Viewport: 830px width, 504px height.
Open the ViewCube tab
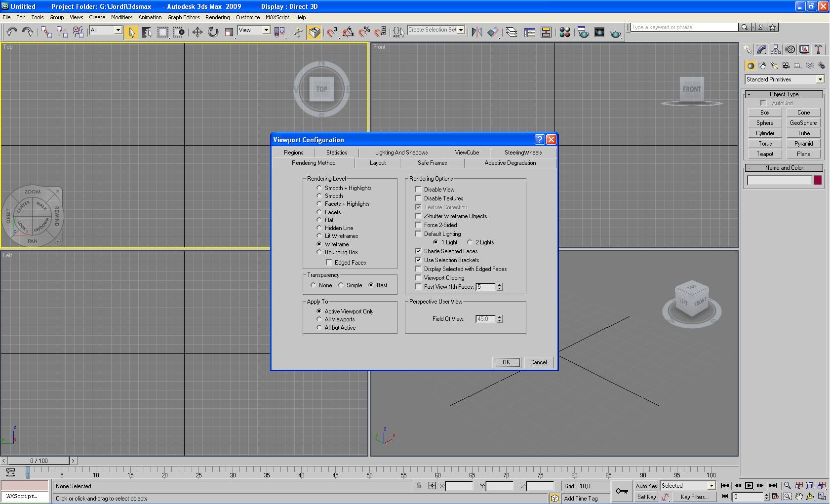tap(467, 153)
